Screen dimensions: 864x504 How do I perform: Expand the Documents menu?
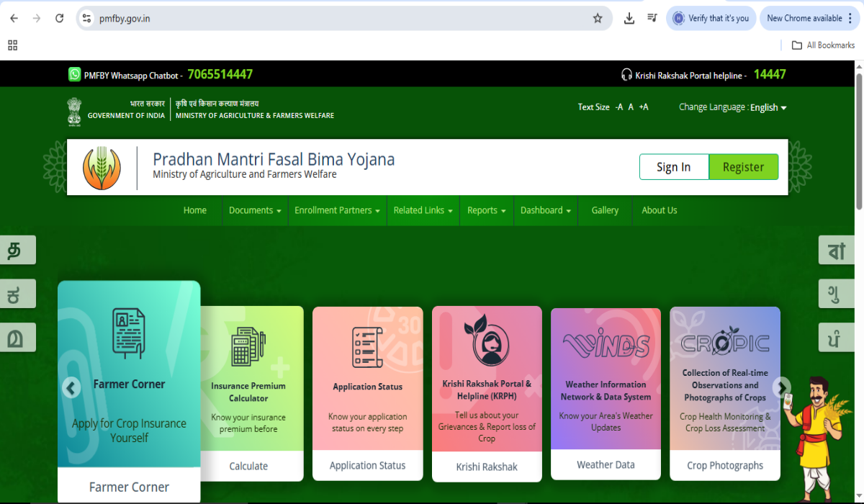[256, 210]
